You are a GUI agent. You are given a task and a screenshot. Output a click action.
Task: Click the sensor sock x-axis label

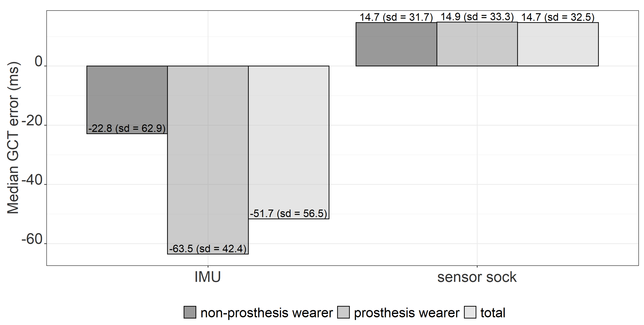click(477, 277)
